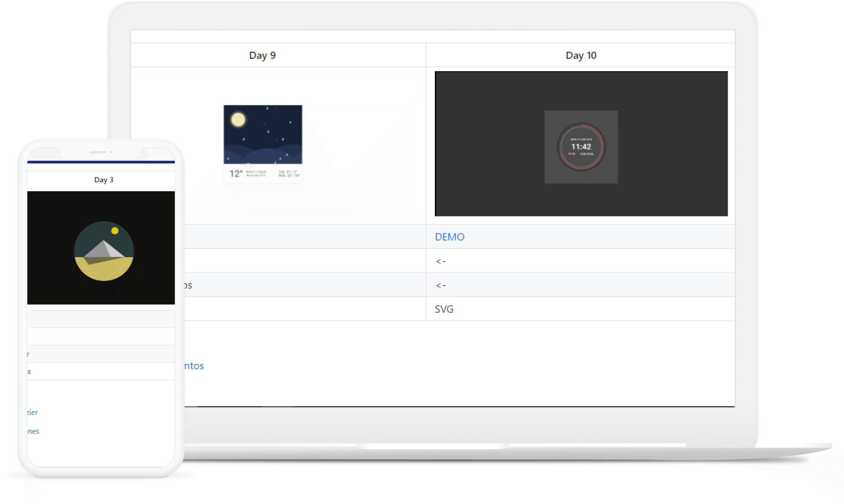Select the Day 10 column header
The width and height of the screenshot is (844, 504).
coord(581,55)
